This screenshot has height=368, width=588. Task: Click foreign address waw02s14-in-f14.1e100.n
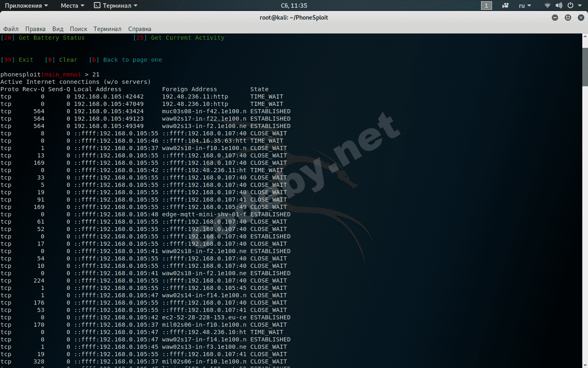click(204, 295)
